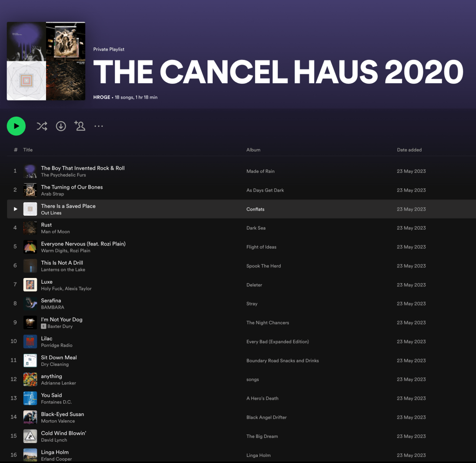The width and height of the screenshot is (476, 463).
Task: Click the Sit Down Meal cover thumbnail
Action: pyautogui.click(x=30, y=361)
